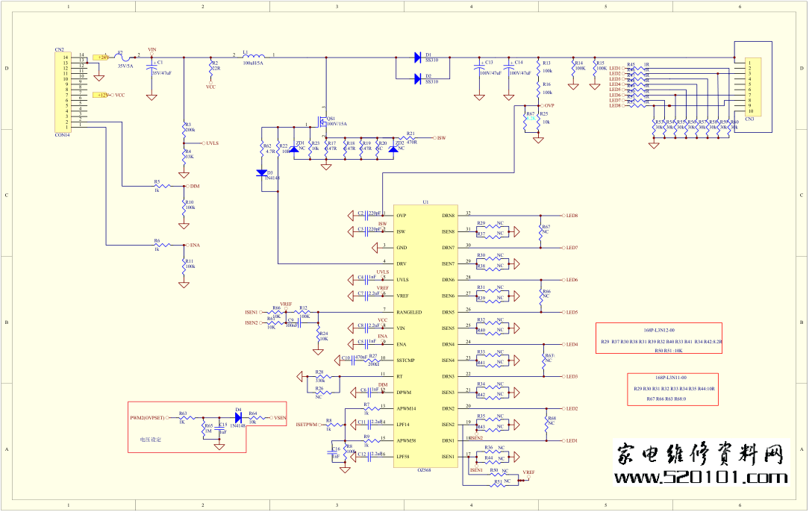
Task: Click the L1 inductor symbol
Action: 254,56
